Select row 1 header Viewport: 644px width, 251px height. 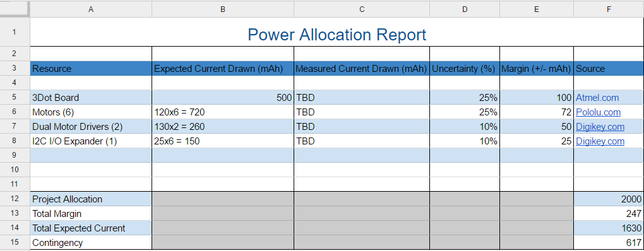15,32
